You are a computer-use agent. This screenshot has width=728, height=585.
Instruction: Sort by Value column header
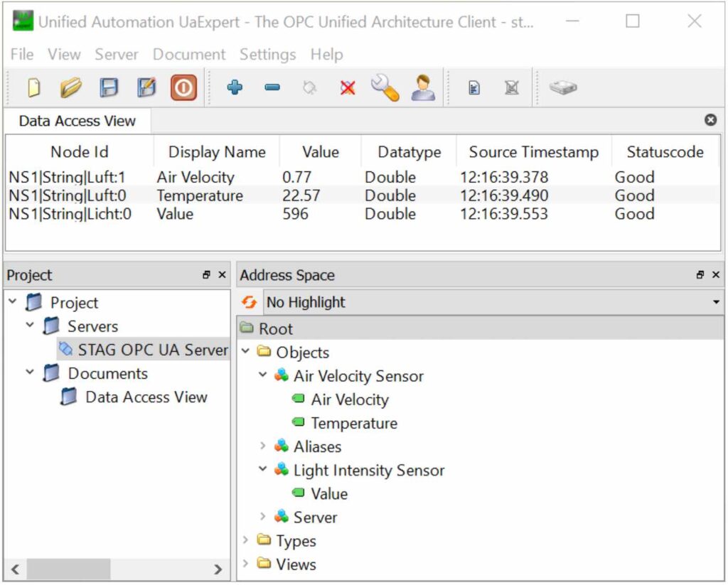320,152
